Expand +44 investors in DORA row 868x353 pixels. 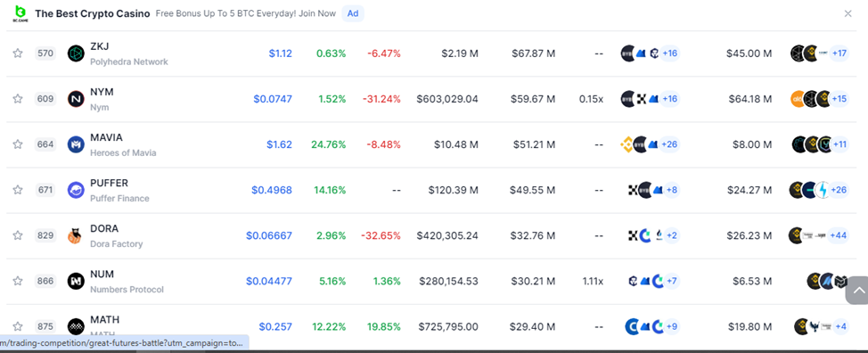(839, 235)
